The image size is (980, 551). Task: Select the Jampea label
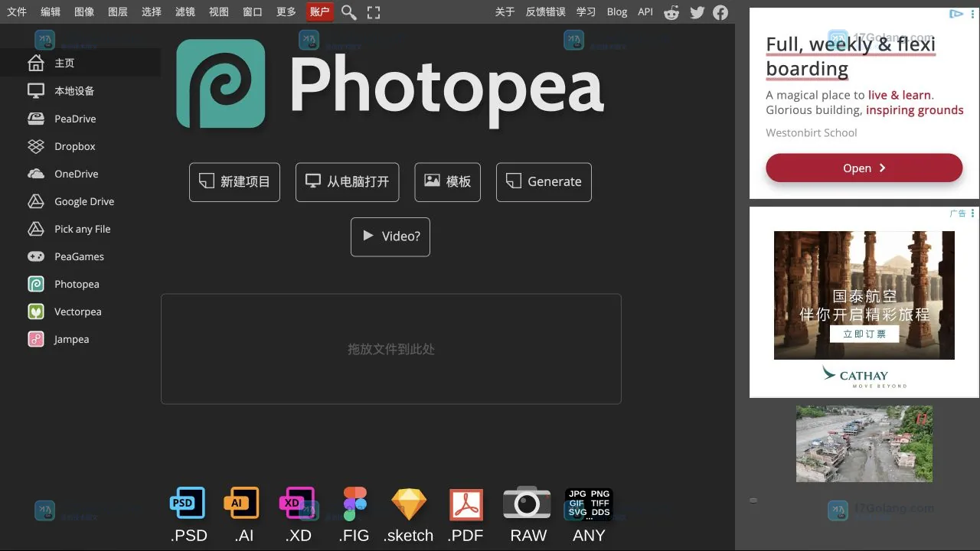pos(71,339)
